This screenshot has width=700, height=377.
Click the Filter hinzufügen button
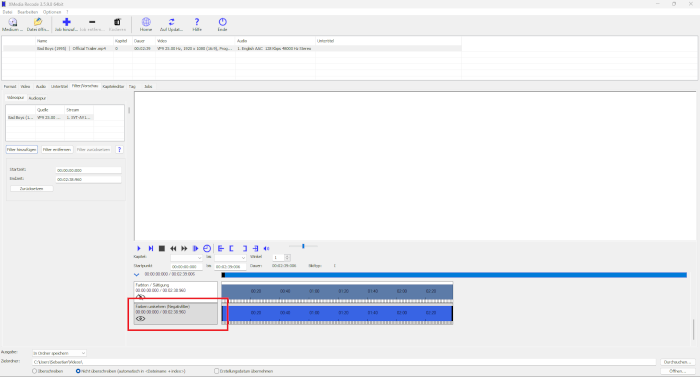tap(21, 150)
